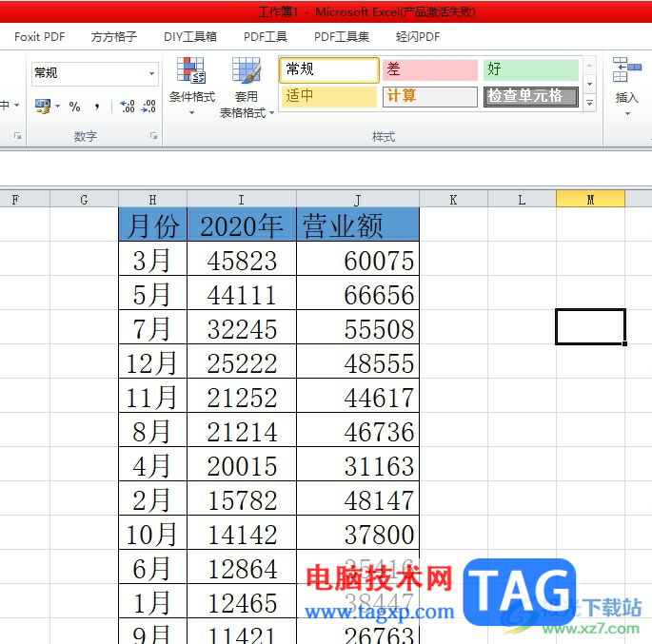652x644 pixels.
Task: Select cell with value 45823
Action: (x=242, y=259)
